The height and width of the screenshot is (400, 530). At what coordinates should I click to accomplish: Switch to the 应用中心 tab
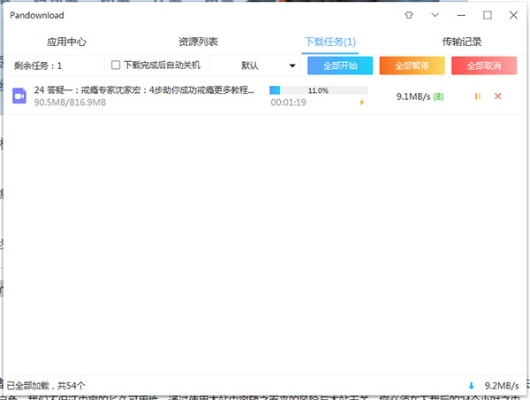tap(67, 42)
